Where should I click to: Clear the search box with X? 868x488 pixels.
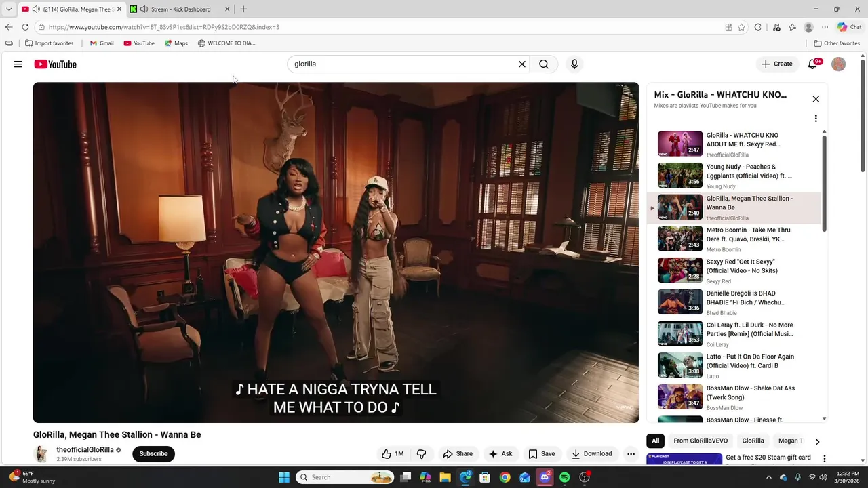coord(522,64)
